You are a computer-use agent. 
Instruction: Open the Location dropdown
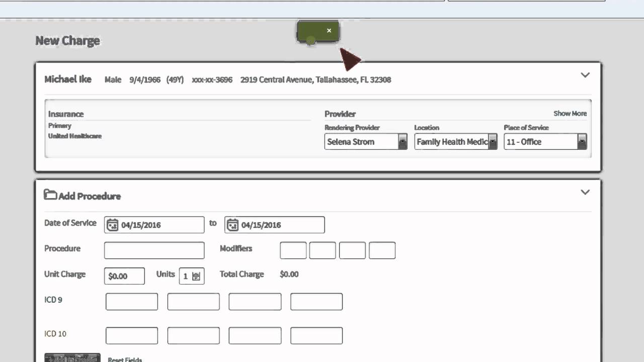[x=456, y=142]
